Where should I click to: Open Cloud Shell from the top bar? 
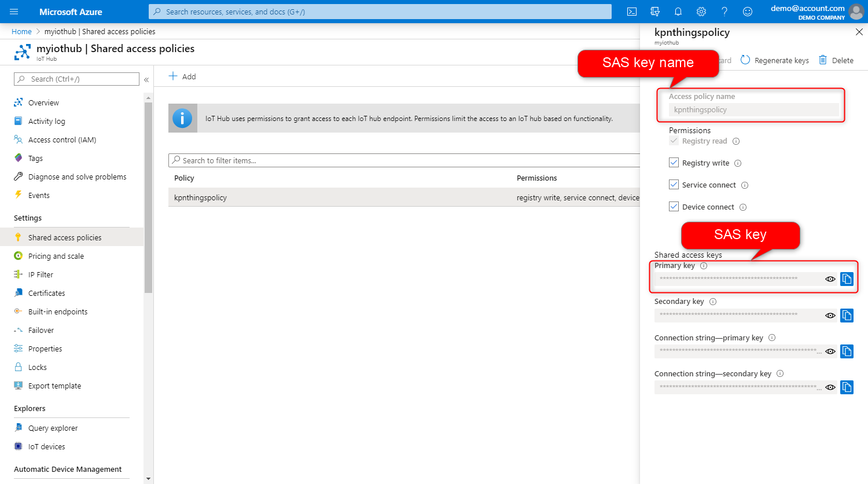[x=632, y=12]
